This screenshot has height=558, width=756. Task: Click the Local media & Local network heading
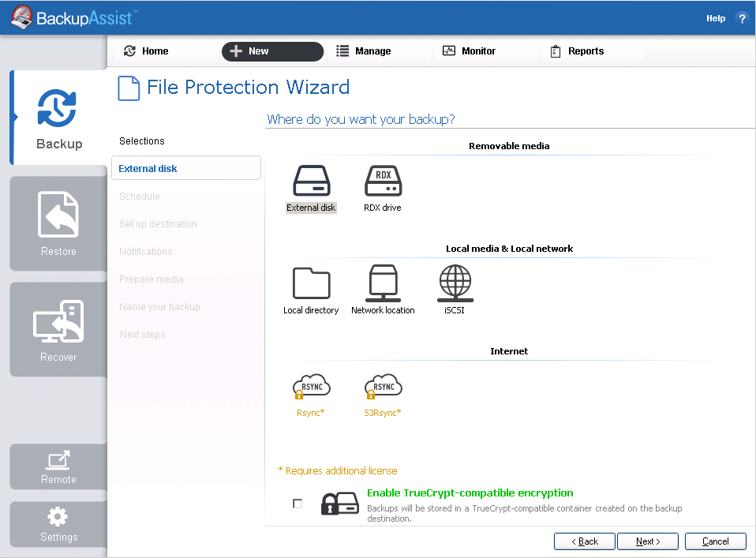509,249
